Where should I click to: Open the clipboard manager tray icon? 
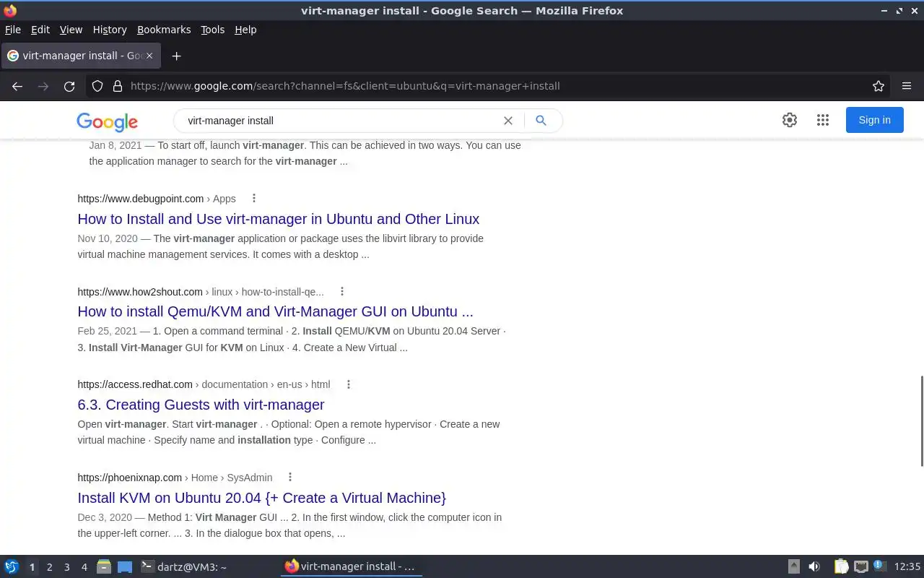coord(841,567)
